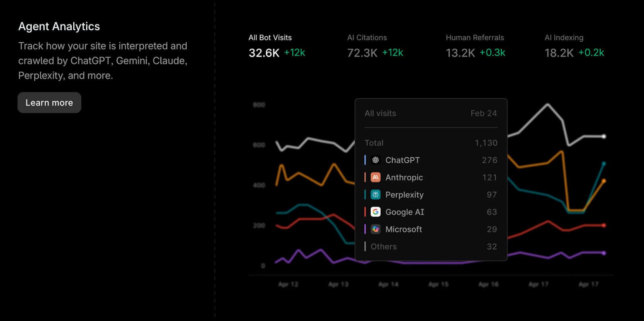This screenshot has width=644, height=321.
Task: Click the Perplexity logo icon
Action: [375, 195]
